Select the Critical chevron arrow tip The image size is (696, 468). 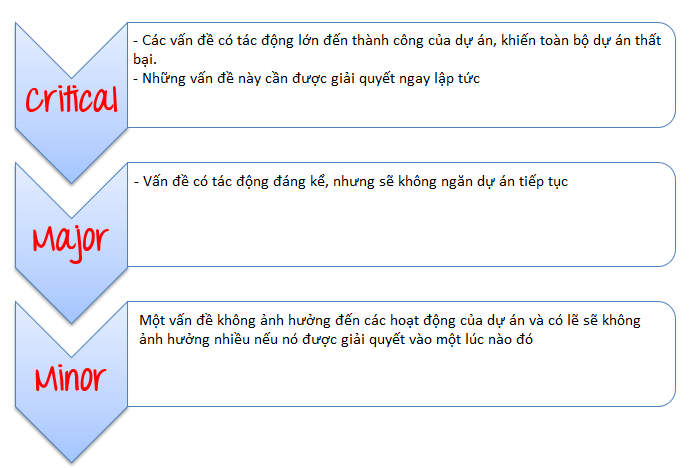[71, 175]
